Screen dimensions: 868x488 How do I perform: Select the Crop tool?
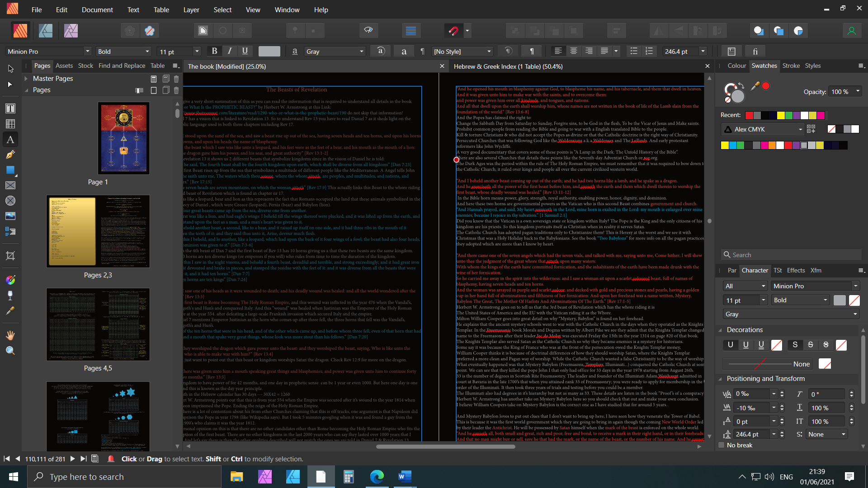(10, 256)
